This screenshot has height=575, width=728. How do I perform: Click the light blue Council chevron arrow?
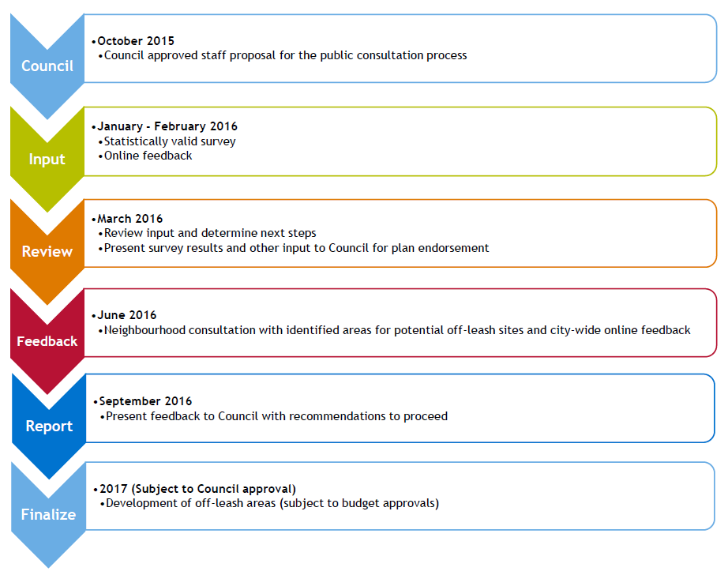click(x=47, y=66)
